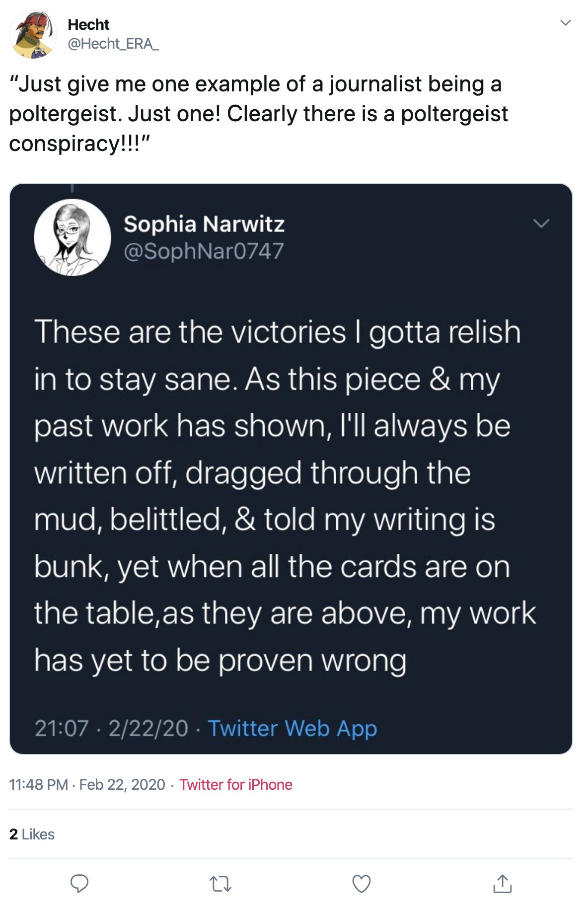Click the retweet arrows icon

pos(220,884)
